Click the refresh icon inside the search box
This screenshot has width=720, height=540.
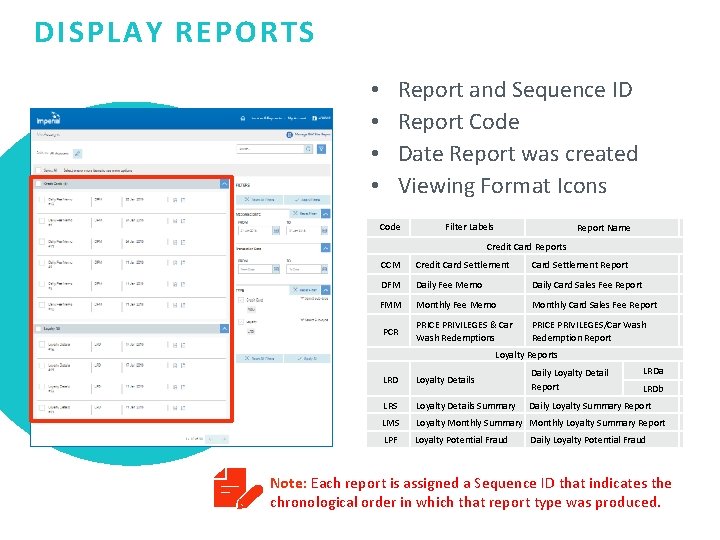pos(308,149)
